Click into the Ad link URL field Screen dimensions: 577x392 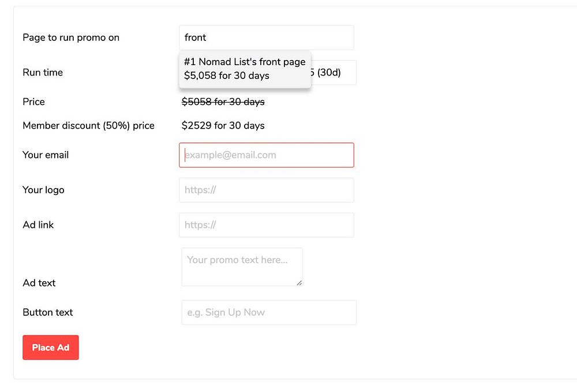266,225
